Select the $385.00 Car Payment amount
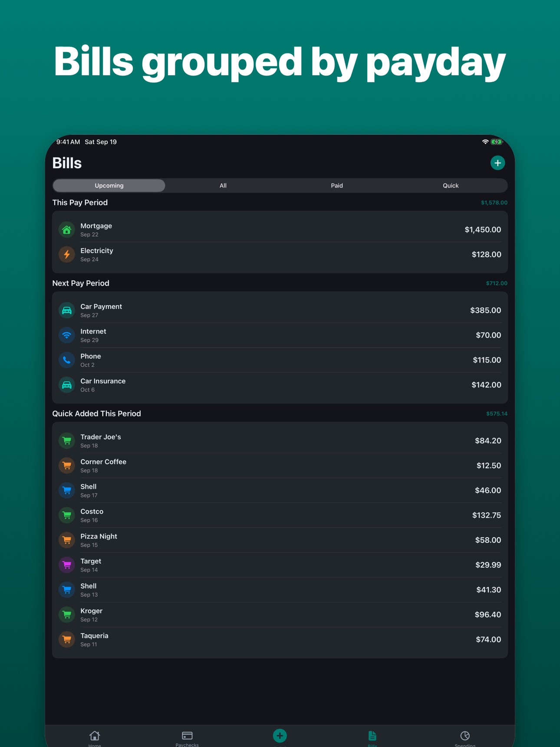Viewport: 560px width, 747px height. pyautogui.click(x=485, y=310)
